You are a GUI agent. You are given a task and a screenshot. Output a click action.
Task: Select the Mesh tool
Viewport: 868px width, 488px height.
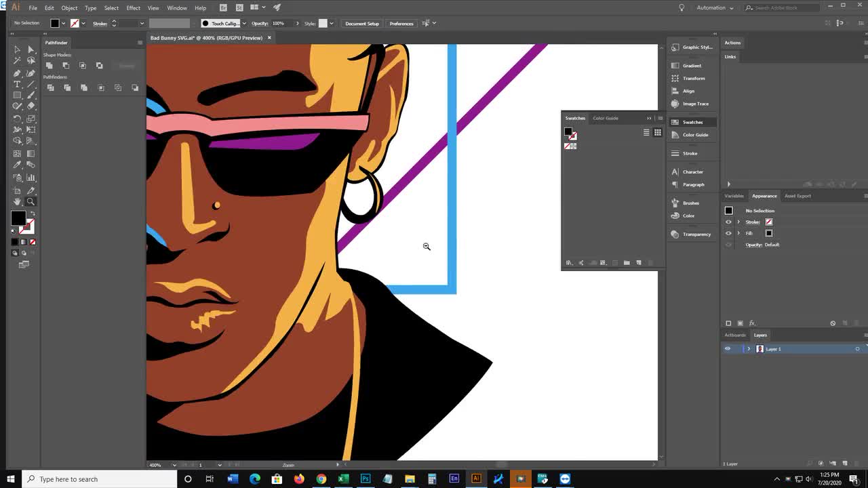click(x=17, y=153)
